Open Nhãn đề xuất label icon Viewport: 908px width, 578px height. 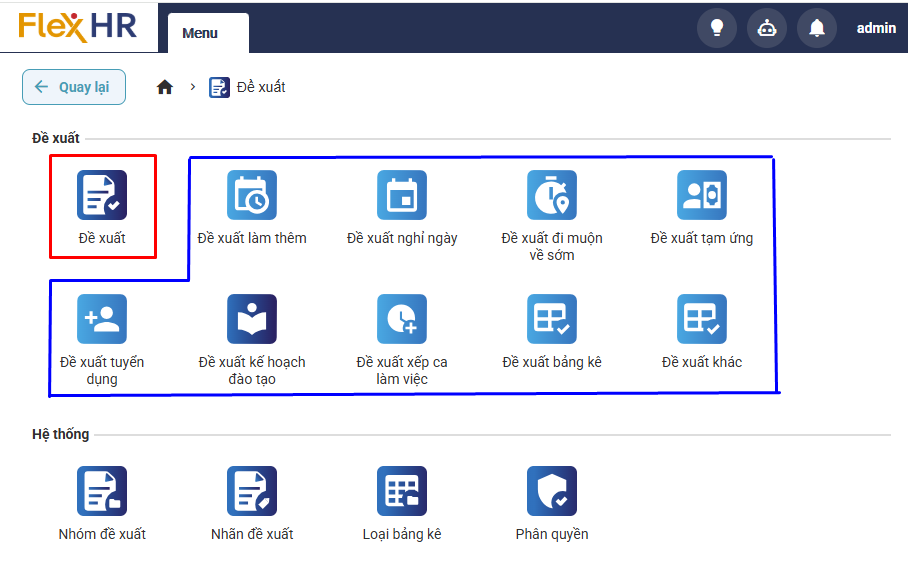pos(252,491)
